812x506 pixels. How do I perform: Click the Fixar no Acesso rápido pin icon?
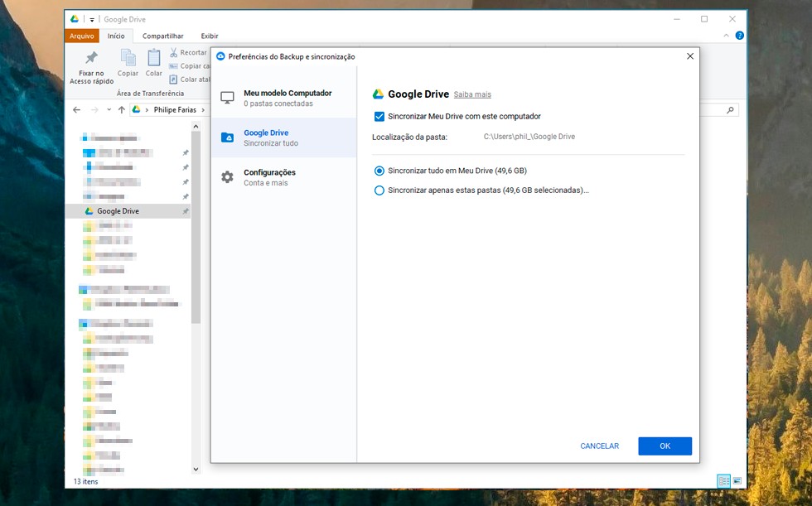point(91,58)
